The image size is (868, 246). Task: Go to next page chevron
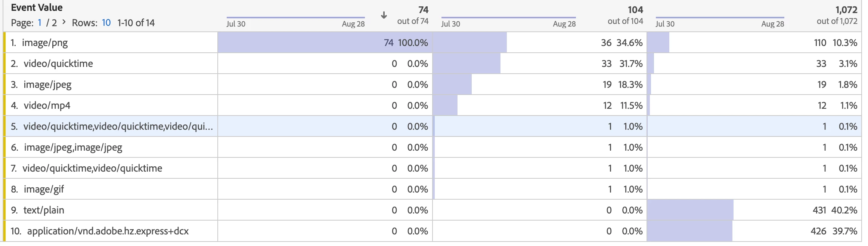point(64,22)
